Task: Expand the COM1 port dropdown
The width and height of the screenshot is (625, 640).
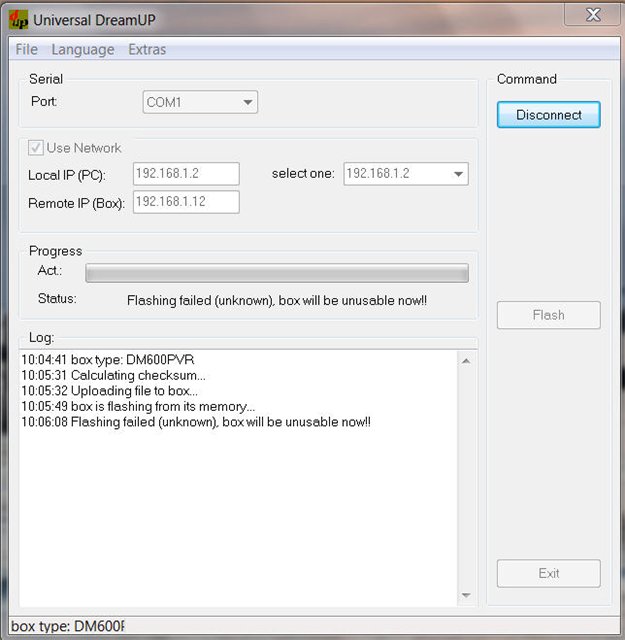Action: [x=200, y=102]
